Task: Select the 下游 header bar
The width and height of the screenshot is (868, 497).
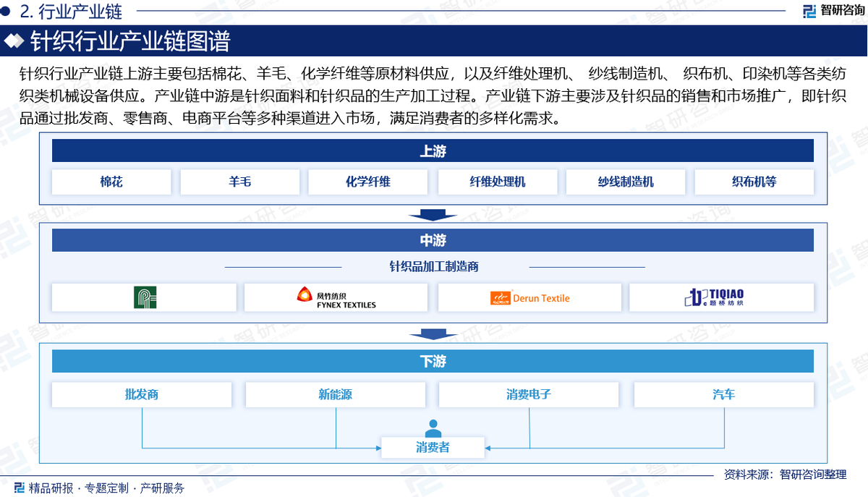Action: point(433,362)
